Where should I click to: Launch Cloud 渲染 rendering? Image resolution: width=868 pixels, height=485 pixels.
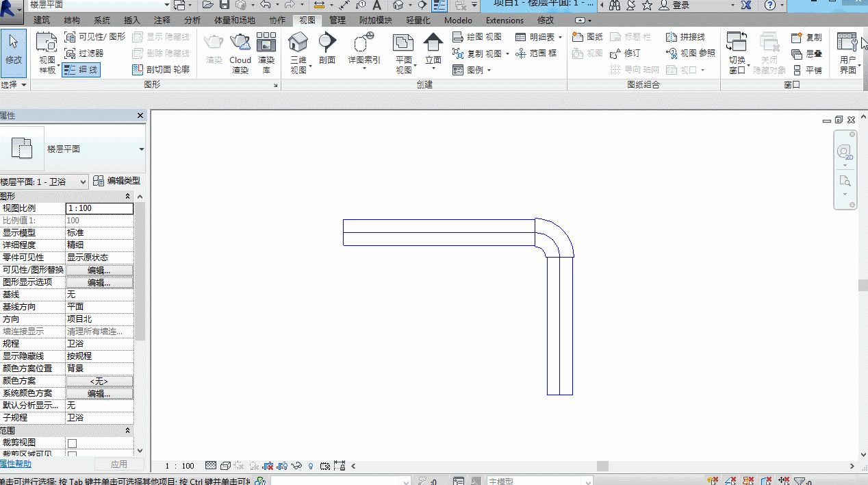240,53
